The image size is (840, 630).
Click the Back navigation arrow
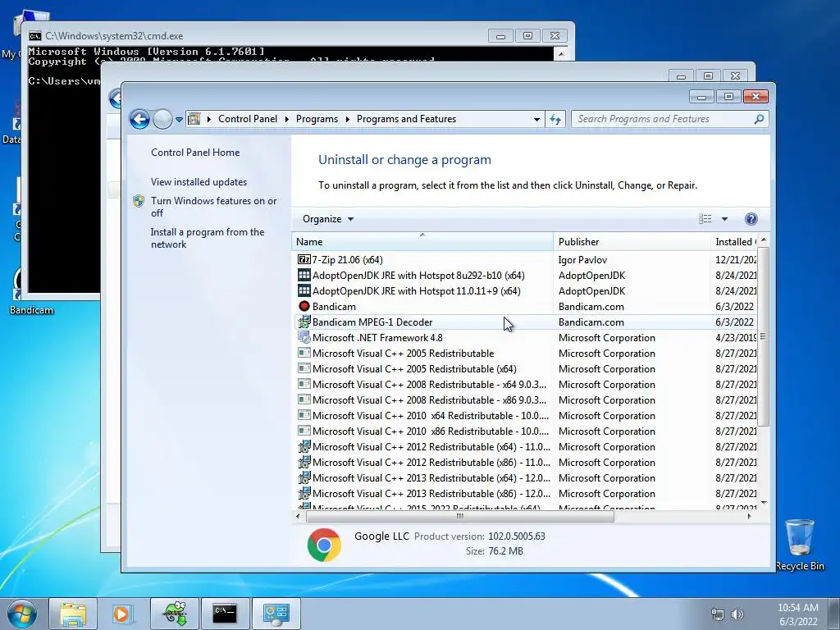pos(139,119)
